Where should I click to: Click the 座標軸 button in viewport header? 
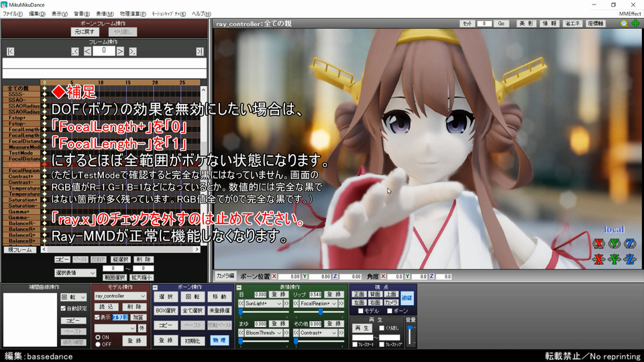tap(596, 23)
